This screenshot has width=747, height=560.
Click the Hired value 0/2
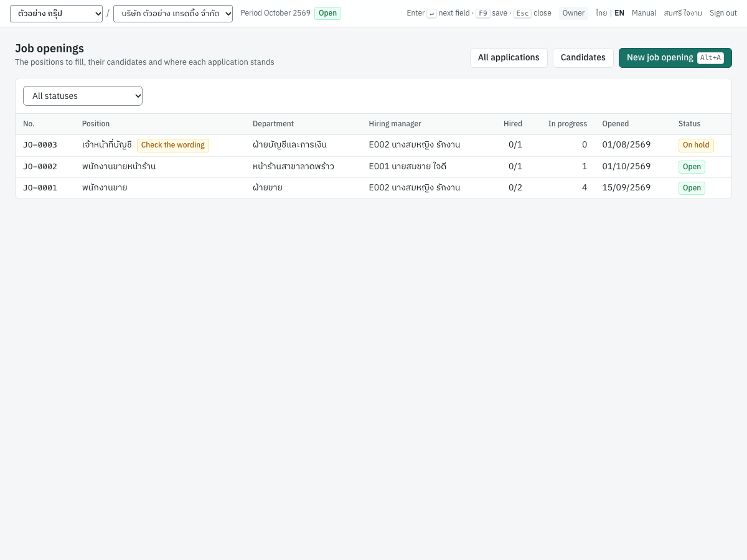515,188
